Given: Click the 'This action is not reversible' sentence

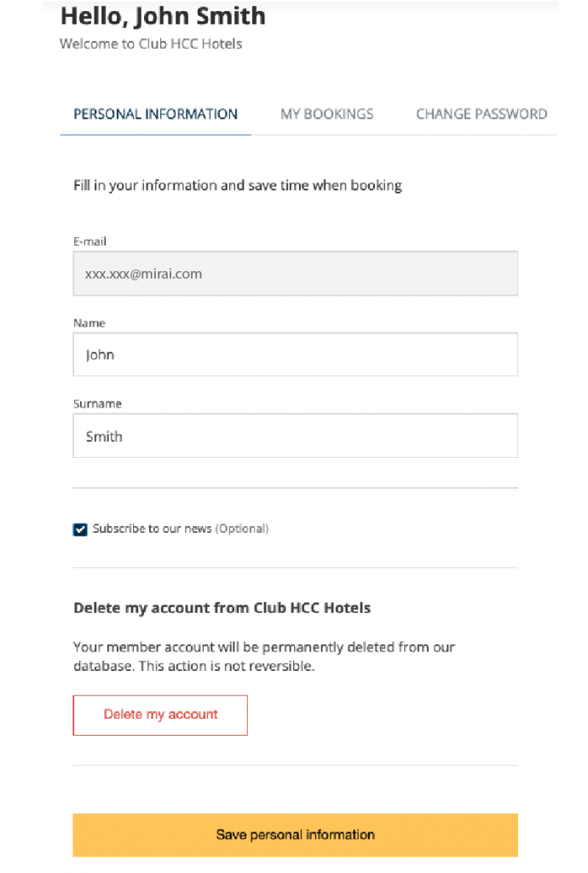Looking at the screenshot, I should (x=227, y=666).
